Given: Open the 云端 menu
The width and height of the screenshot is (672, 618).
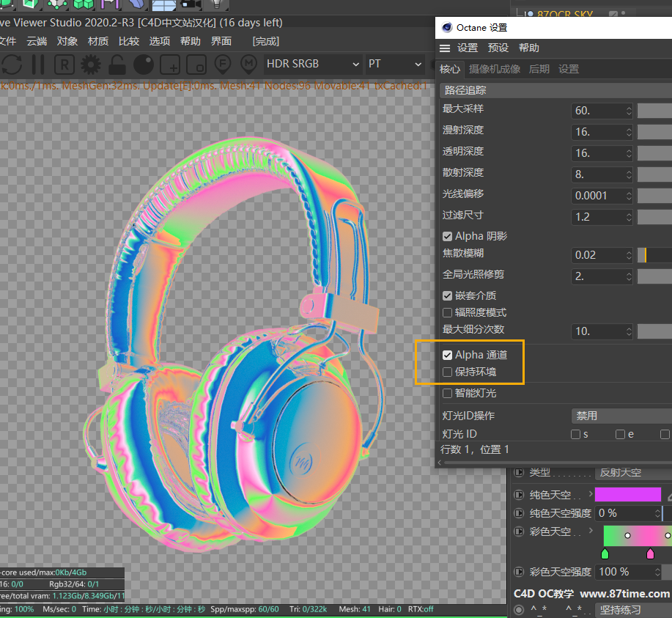Looking at the screenshot, I should click(37, 41).
